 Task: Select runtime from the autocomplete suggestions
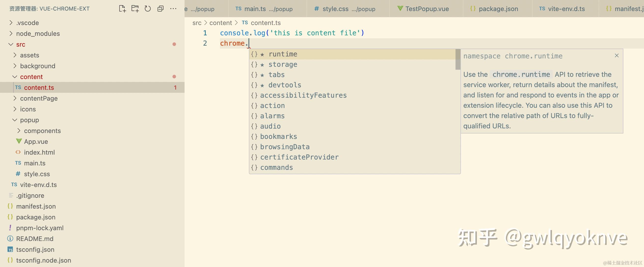[283, 54]
